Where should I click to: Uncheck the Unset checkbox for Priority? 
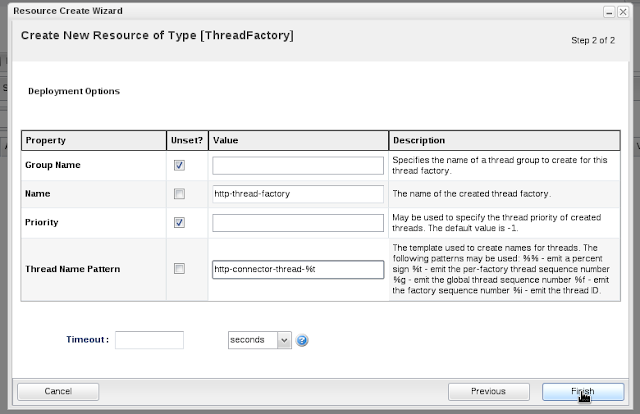[x=179, y=222]
